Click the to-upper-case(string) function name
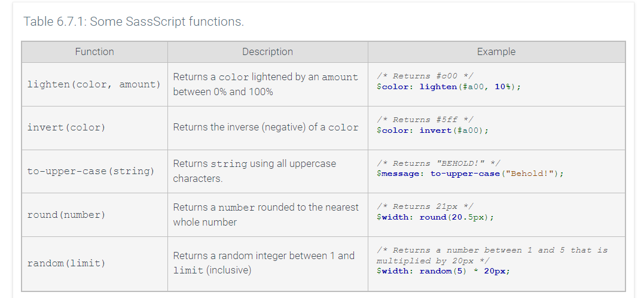The height and width of the screenshot is (298, 644). (90, 171)
